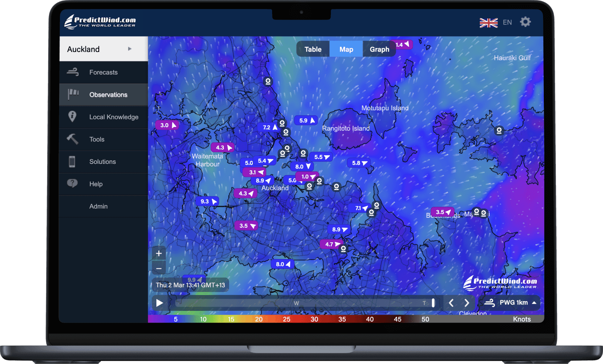Open Solutions via the phone icon
This screenshot has height=364, width=603.
pos(72,161)
